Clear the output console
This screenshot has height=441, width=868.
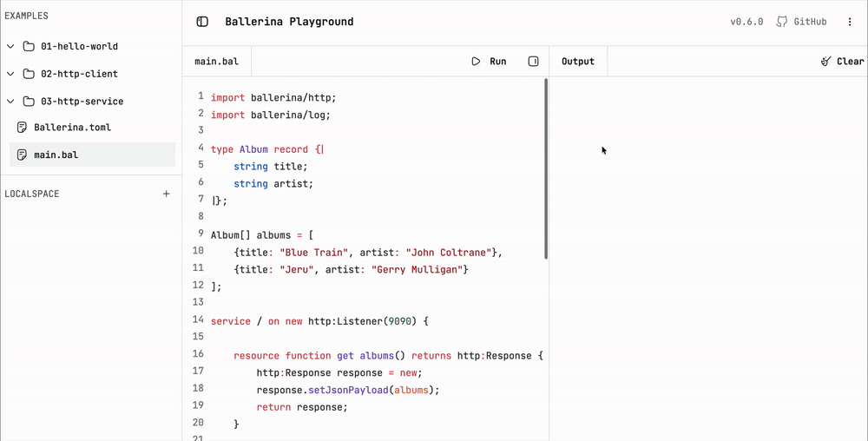(842, 62)
